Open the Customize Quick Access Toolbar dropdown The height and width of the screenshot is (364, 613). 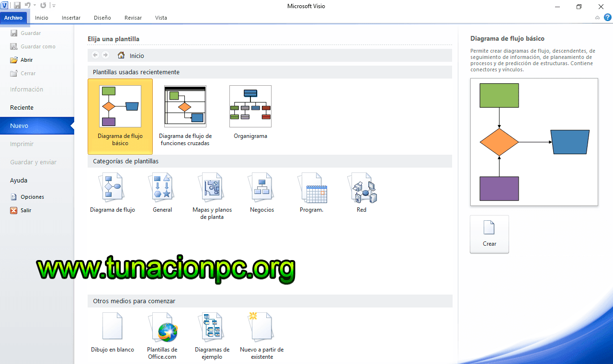[x=53, y=6]
